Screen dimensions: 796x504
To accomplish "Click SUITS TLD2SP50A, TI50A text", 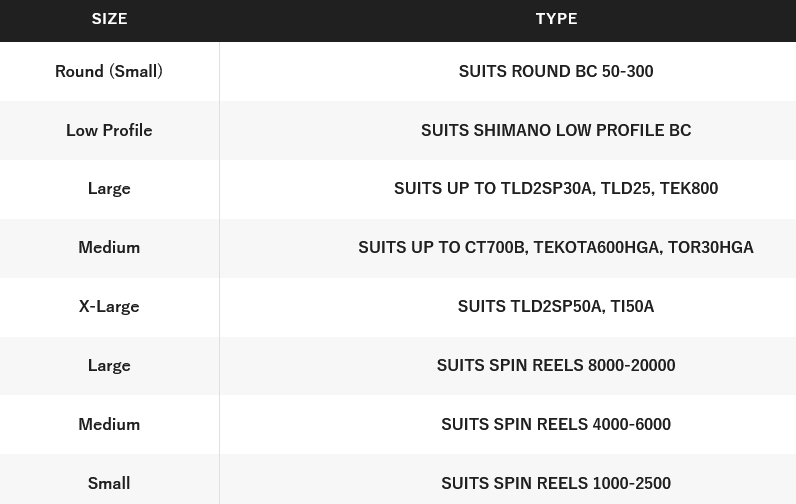I will [556, 307].
